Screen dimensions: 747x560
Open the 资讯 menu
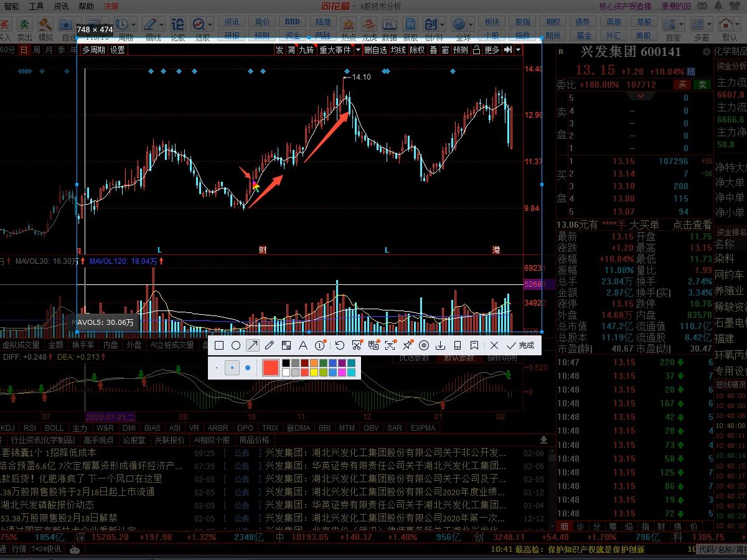[62, 6]
